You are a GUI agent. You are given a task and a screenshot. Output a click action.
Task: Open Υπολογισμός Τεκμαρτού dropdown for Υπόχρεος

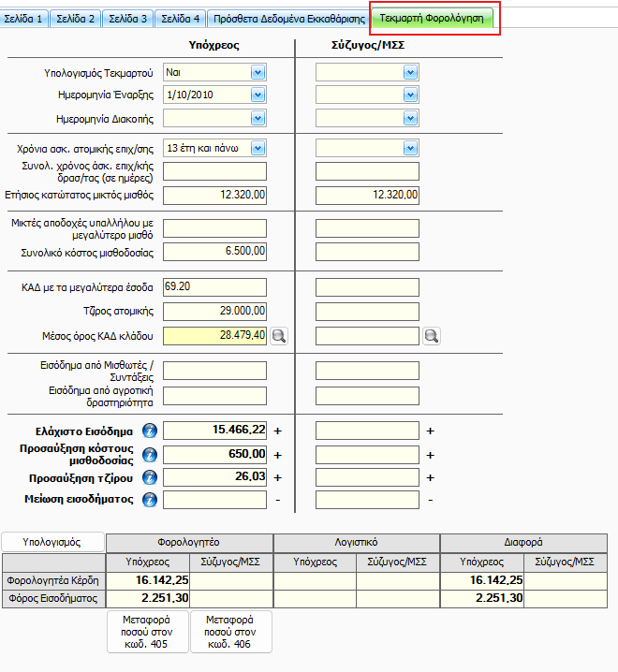tap(258, 72)
